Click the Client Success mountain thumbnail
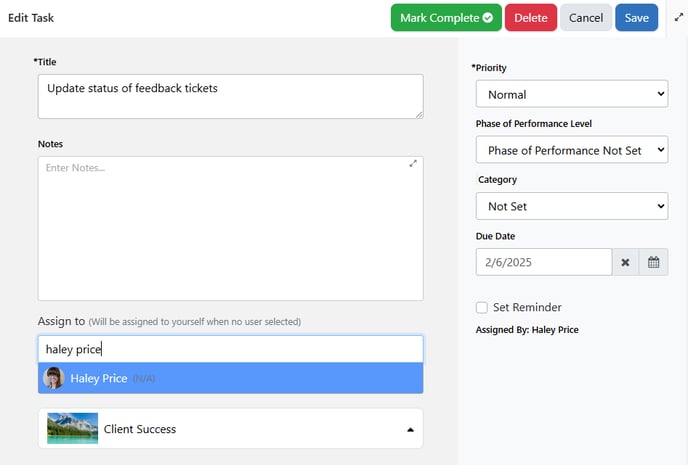The image size is (688, 465). tap(72, 428)
